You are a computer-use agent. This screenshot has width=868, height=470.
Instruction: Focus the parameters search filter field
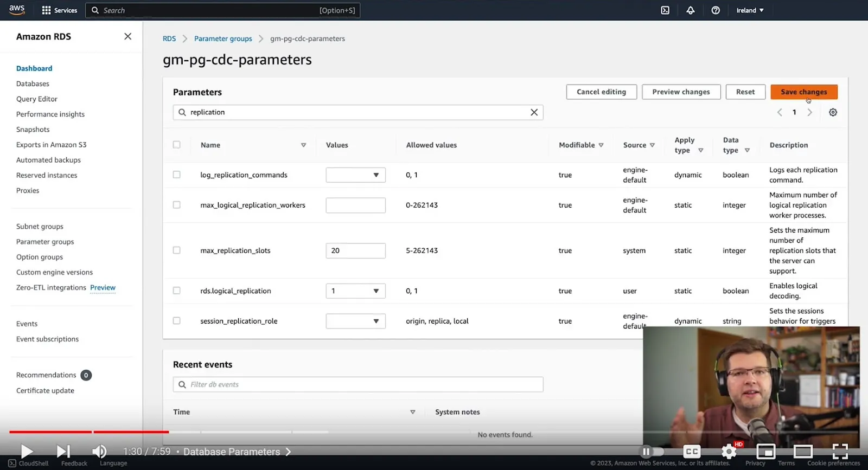(358, 112)
